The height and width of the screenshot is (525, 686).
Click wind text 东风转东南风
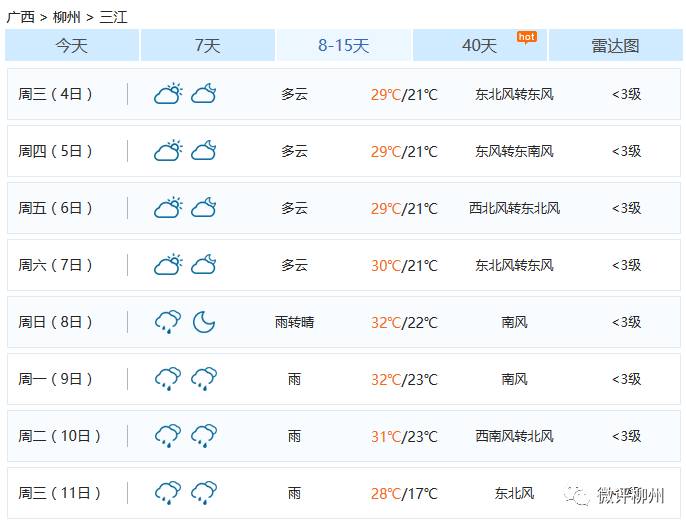(514, 151)
